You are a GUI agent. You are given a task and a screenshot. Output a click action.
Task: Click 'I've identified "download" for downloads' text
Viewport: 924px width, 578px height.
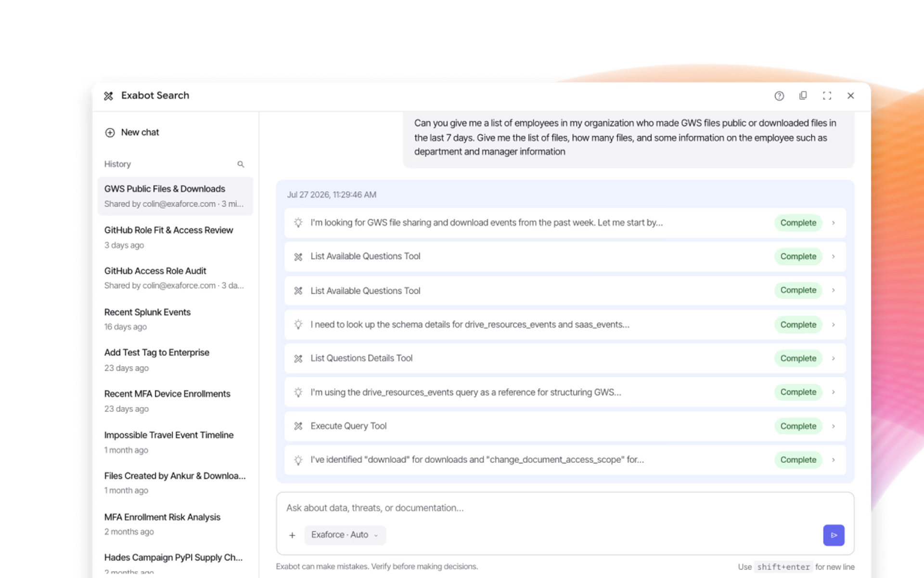477,460
